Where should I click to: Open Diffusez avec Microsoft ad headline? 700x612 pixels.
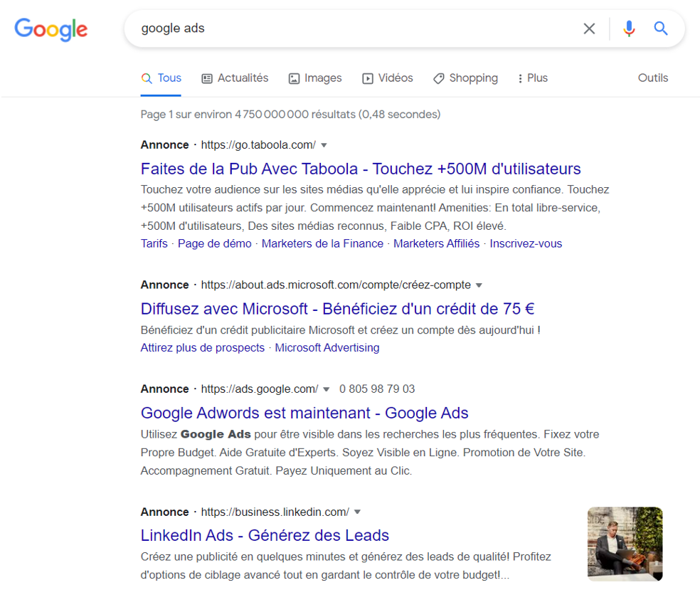tap(337, 309)
